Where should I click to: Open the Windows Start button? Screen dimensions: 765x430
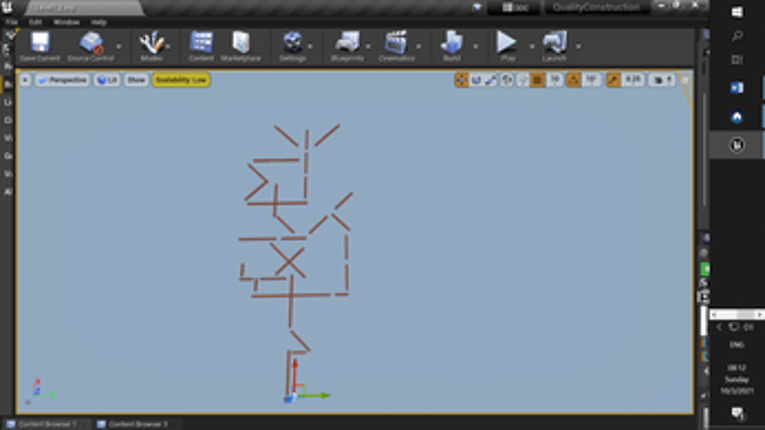tap(737, 12)
